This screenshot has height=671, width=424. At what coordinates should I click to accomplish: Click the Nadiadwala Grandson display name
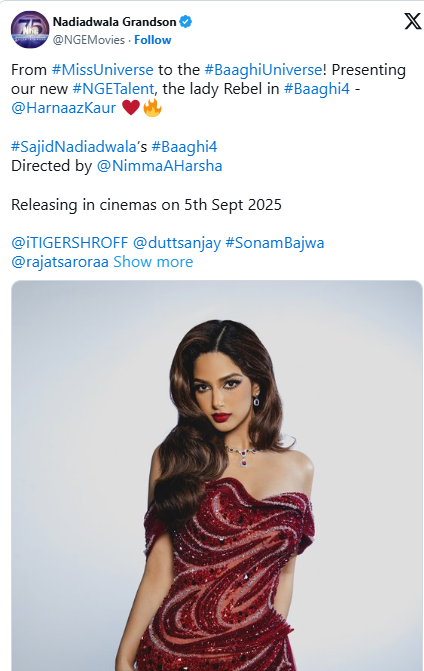click(x=115, y=22)
